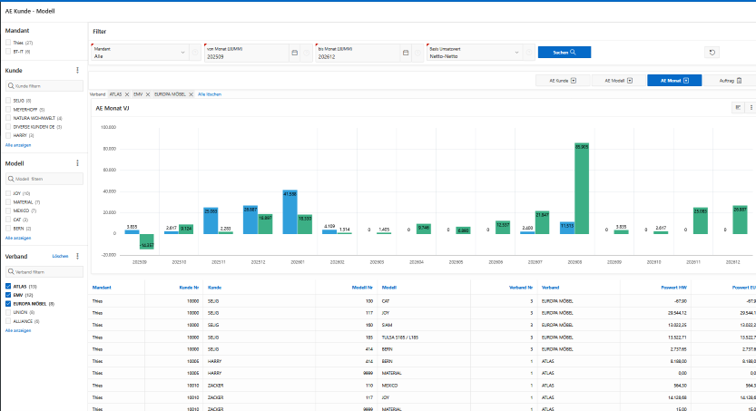756x411 pixels.
Task: Uncheck the EMV Verband checkbox
Action: [x=8, y=295]
